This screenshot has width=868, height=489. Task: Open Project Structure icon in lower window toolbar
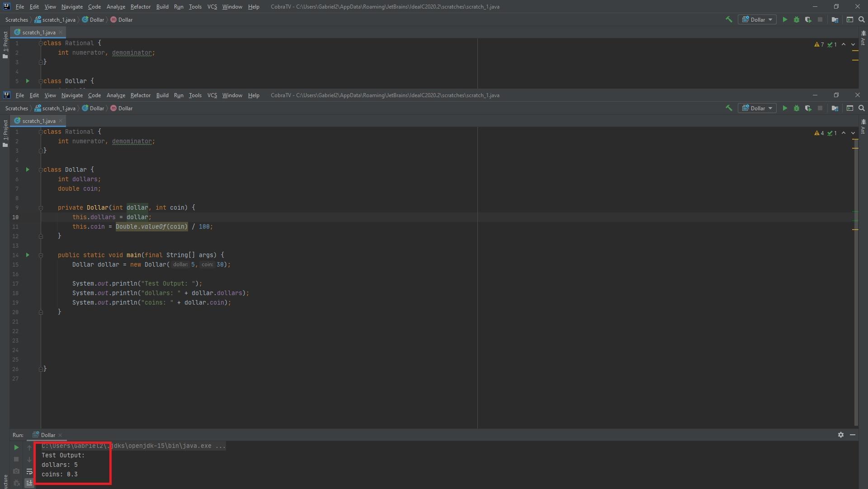click(x=835, y=108)
